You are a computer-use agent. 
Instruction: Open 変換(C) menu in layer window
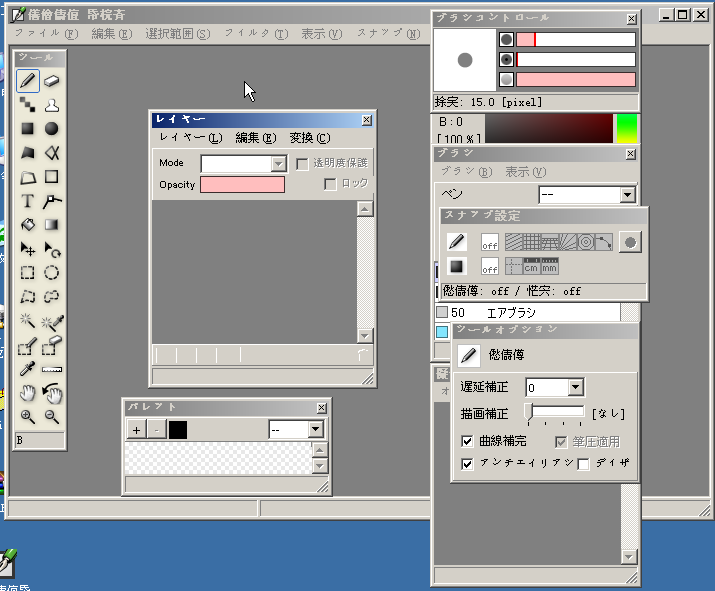click(x=310, y=138)
